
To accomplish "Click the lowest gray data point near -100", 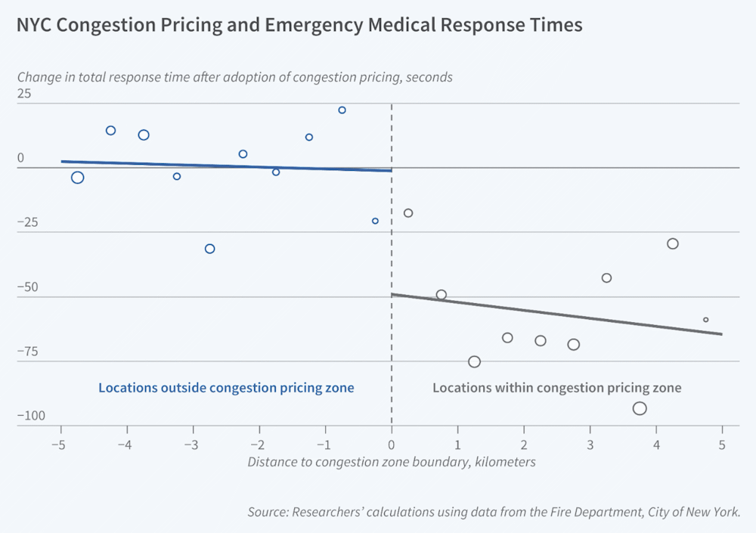I will [640, 408].
